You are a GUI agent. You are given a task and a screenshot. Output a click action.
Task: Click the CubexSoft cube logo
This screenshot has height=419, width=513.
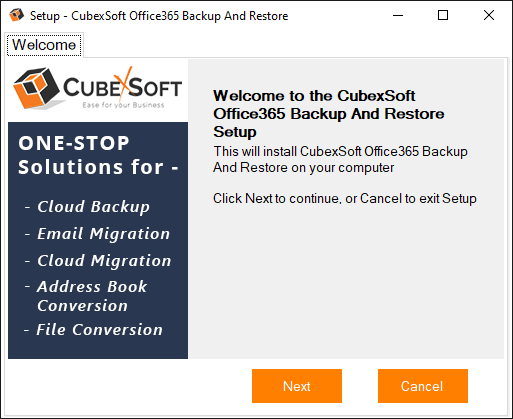(x=36, y=88)
